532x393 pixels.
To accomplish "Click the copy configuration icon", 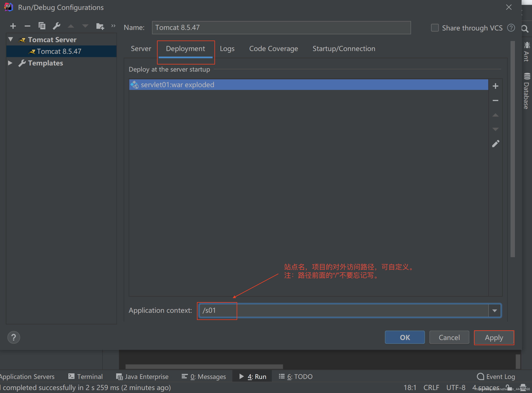I will point(42,26).
